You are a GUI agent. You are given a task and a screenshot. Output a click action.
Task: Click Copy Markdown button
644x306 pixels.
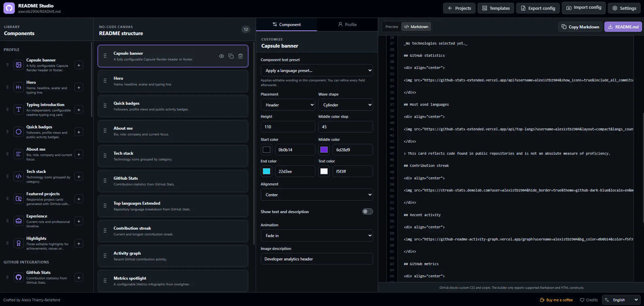click(580, 27)
